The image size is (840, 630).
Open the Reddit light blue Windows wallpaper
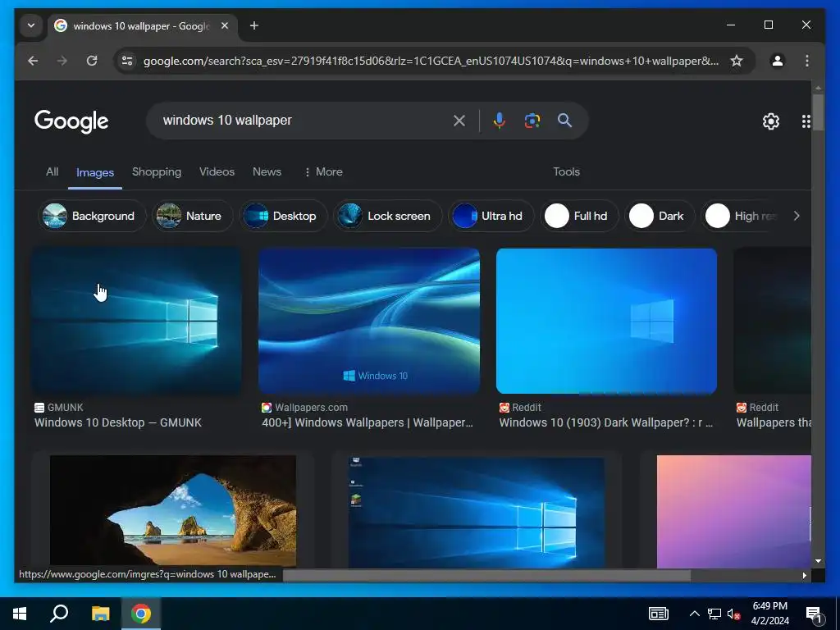[x=606, y=321]
